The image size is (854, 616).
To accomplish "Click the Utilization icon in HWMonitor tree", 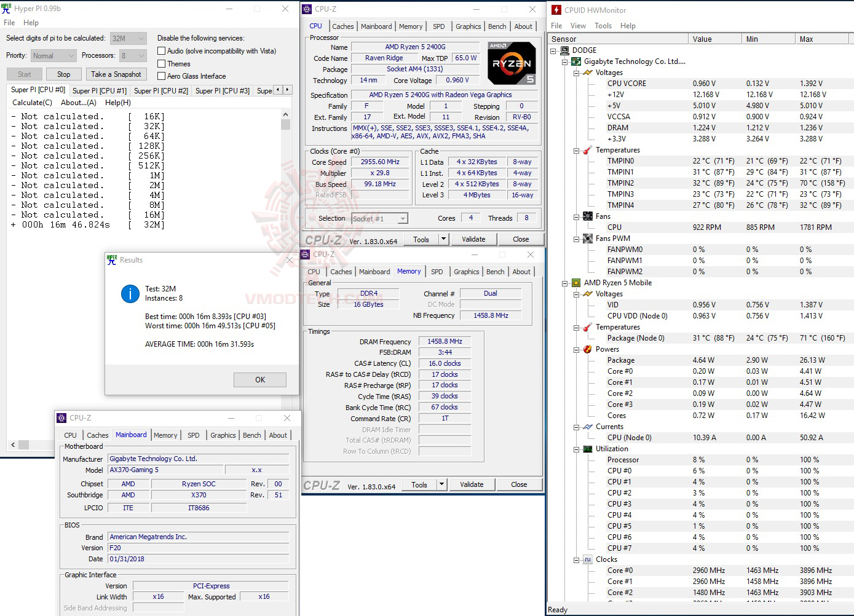I will click(x=588, y=449).
